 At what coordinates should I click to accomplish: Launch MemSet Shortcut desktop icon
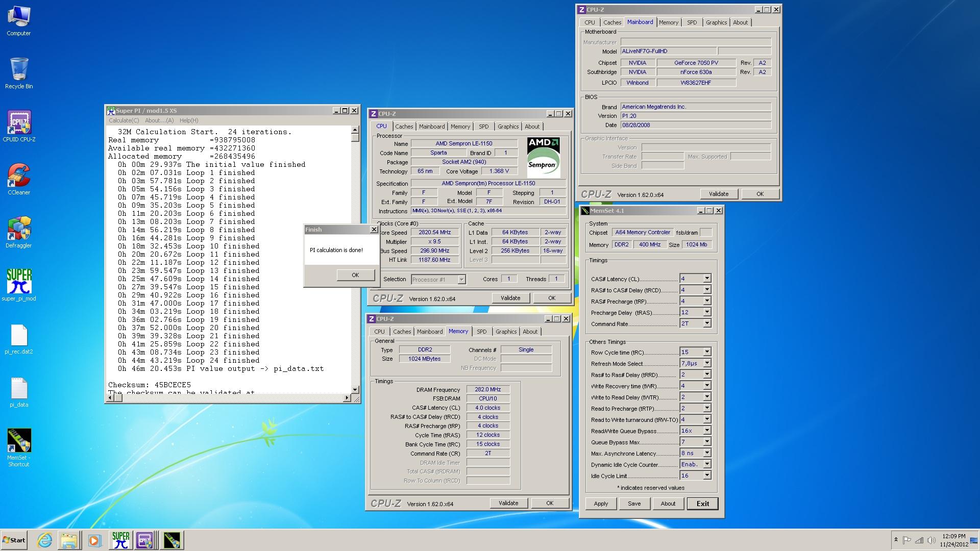click(x=19, y=447)
